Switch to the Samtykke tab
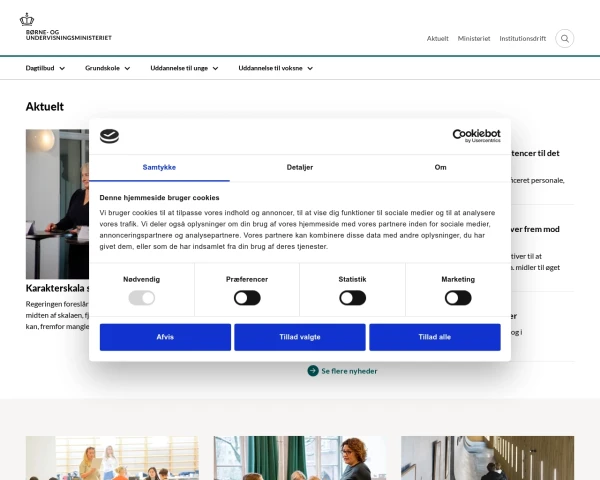 pyautogui.click(x=159, y=168)
